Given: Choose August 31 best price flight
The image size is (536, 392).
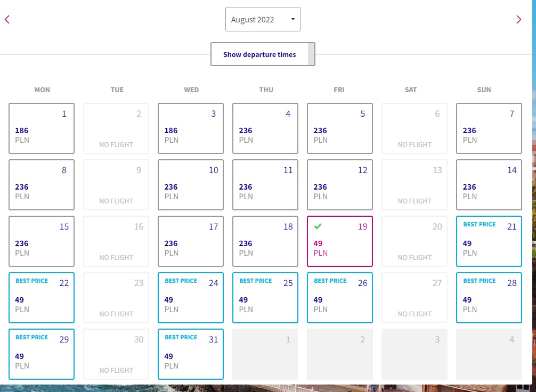Looking at the screenshot, I should coord(191,354).
